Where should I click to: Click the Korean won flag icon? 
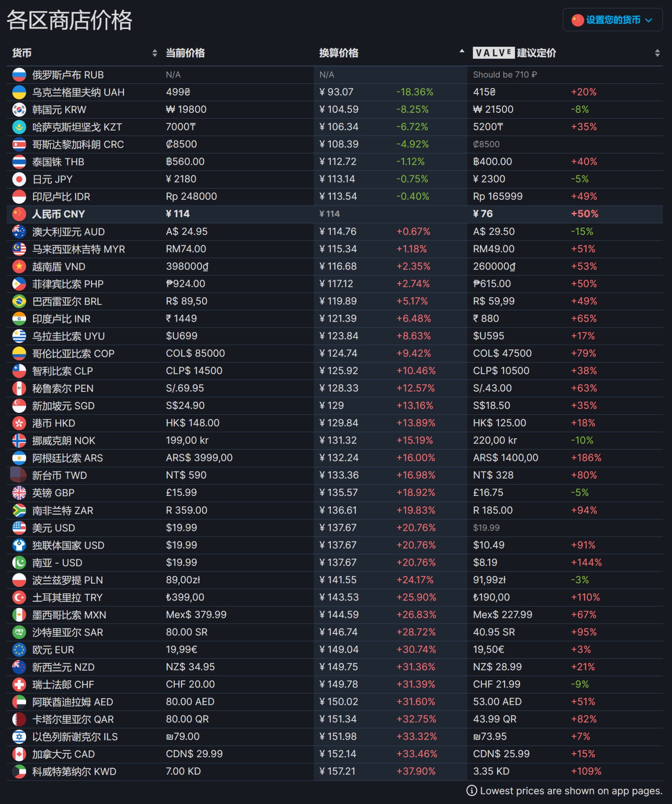[x=19, y=110]
